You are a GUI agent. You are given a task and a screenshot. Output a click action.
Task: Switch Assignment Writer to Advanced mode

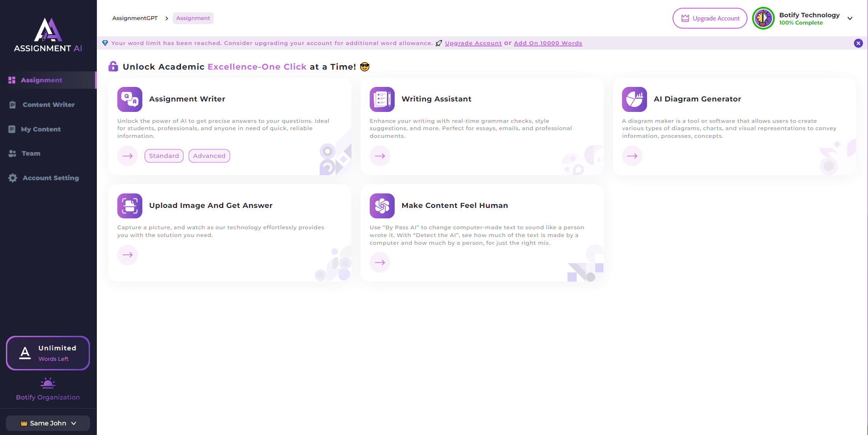[209, 156]
